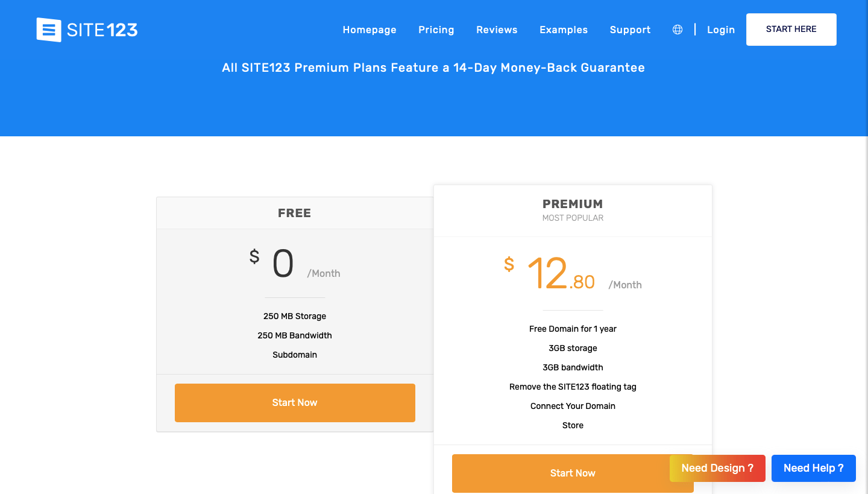Click the Free Domain for 1 year feature
This screenshot has width=868, height=494.
[573, 329]
